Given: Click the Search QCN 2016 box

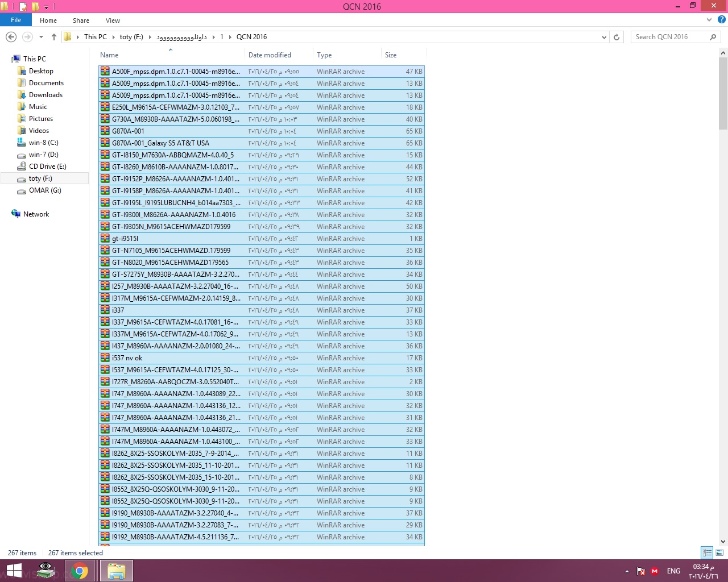Looking at the screenshot, I should pos(675,37).
